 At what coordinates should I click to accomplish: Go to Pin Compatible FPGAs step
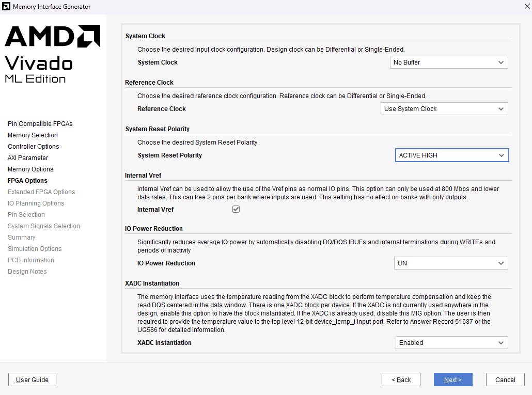[x=40, y=124]
